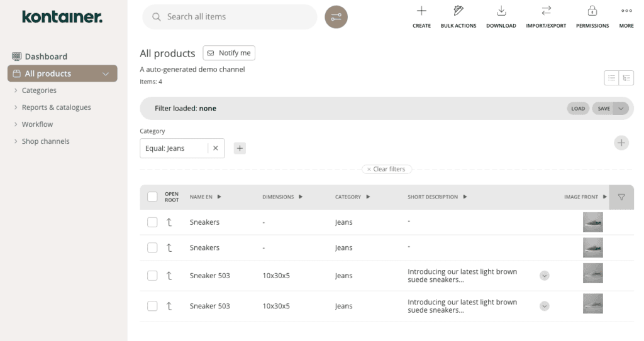Open root of first Sneakers row
Viewport: 644px width, 341px height.
click(x=169, y=222)
